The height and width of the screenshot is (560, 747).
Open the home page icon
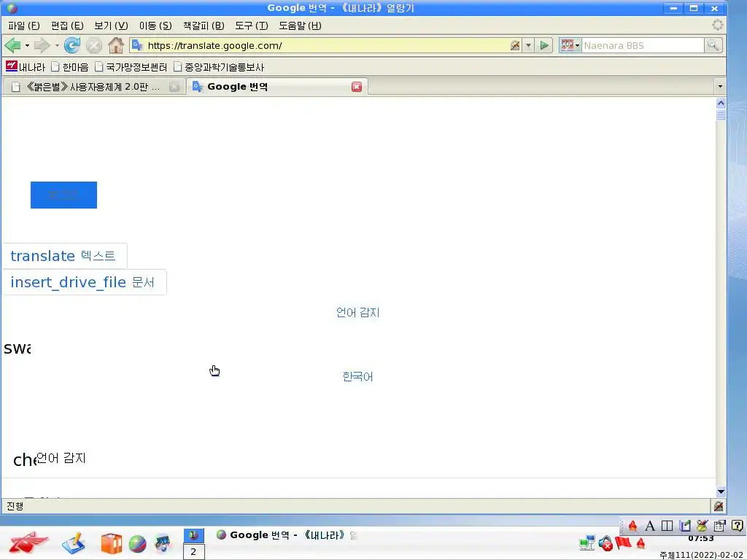[x=116, y=45]
